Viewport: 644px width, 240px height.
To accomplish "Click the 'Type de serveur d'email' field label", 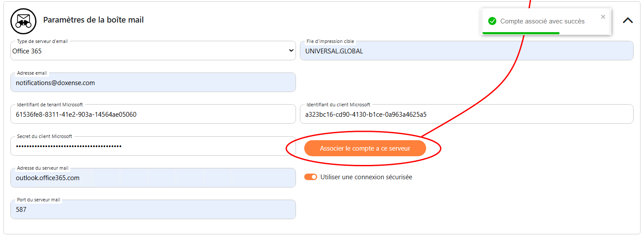I will [42, 41].
